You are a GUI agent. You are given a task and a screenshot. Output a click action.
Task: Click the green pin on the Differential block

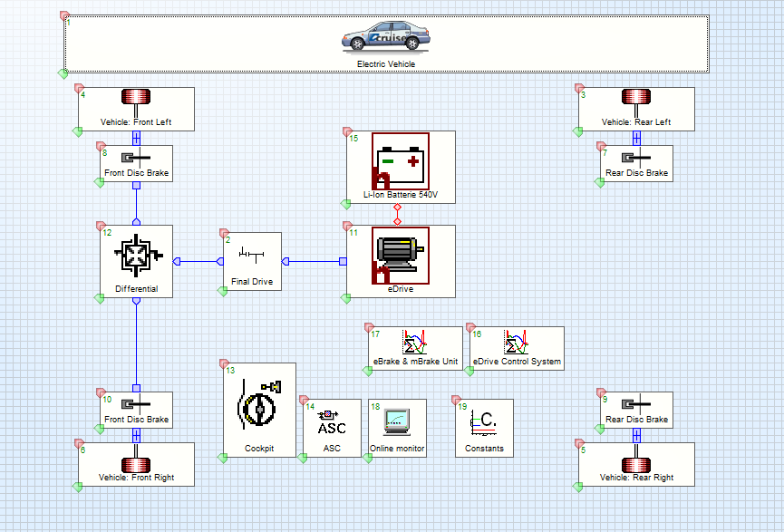pos(99,298)
